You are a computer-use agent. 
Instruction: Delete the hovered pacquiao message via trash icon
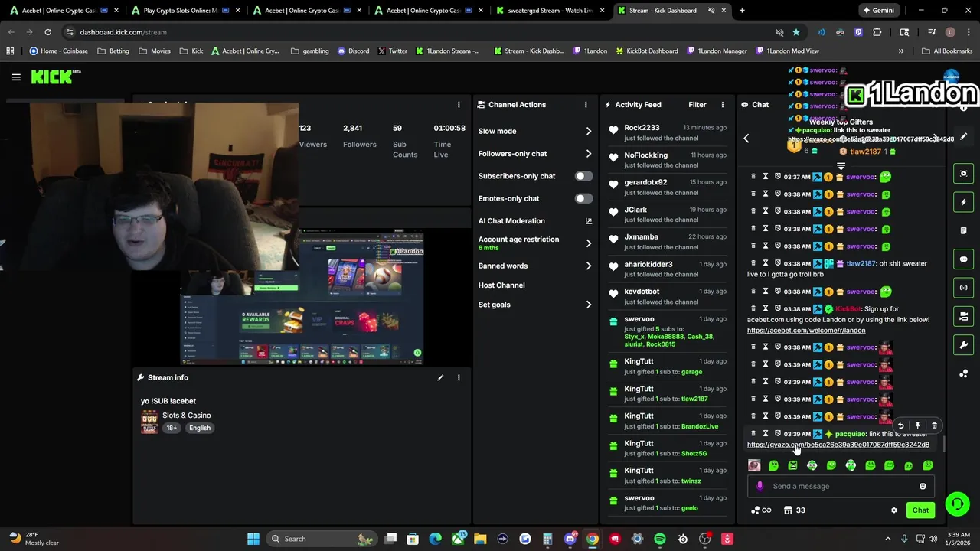click(934, 425)
